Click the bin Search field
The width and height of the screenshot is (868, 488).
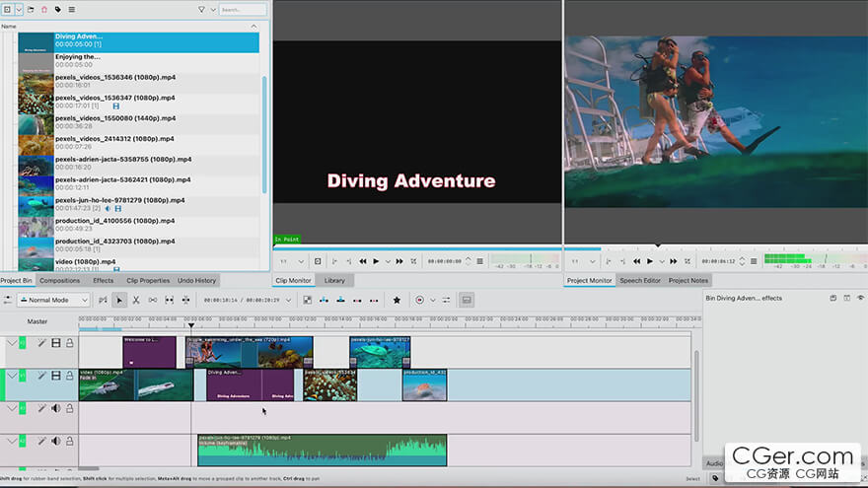point(243,10)
